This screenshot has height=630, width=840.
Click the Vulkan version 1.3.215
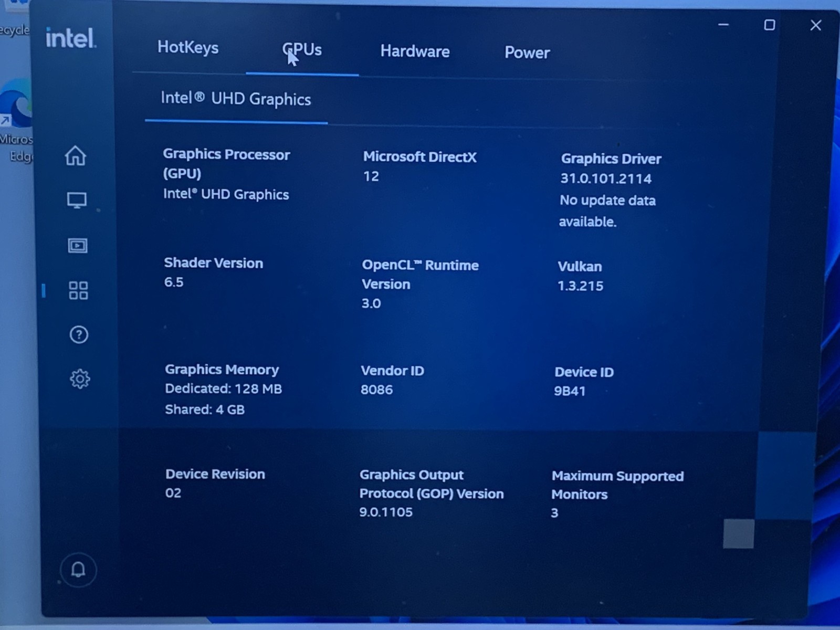tap(580, 286)
